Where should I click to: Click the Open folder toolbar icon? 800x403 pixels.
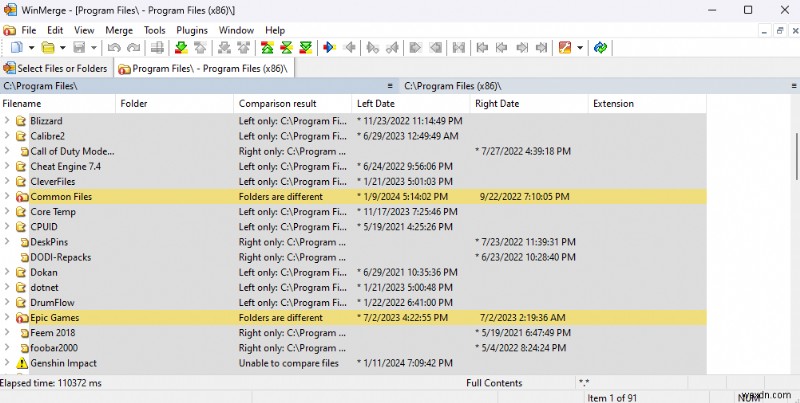[x=48, y=48]
